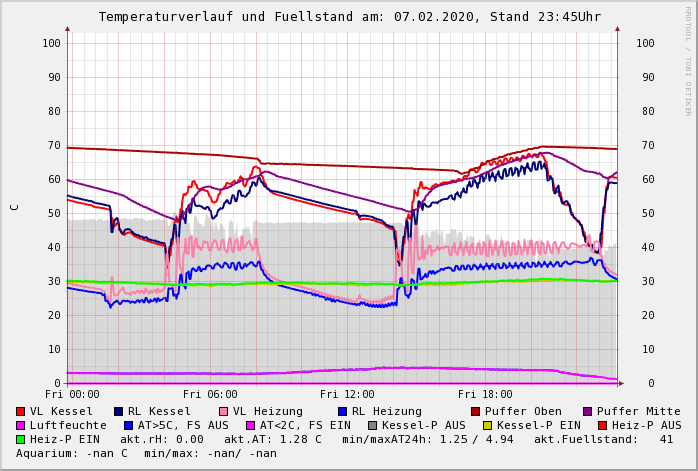Click the Fri 12:00 time axis label
Image resolution: width=698 pixels, height=471 pixels.
point(347,394)
